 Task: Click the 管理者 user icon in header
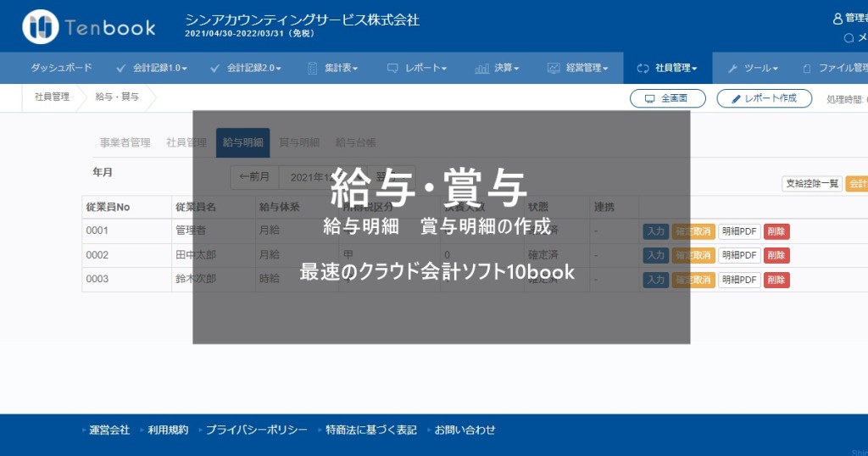pos(838,18)
